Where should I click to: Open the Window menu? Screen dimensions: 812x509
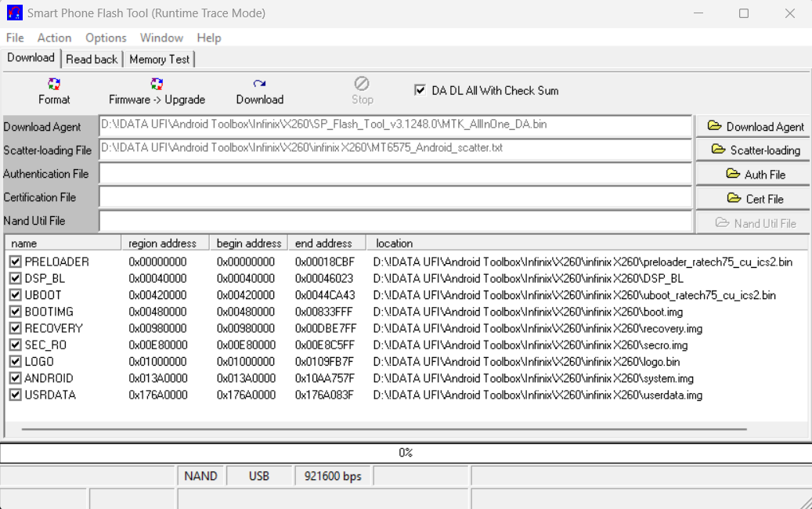pos(161,38)
